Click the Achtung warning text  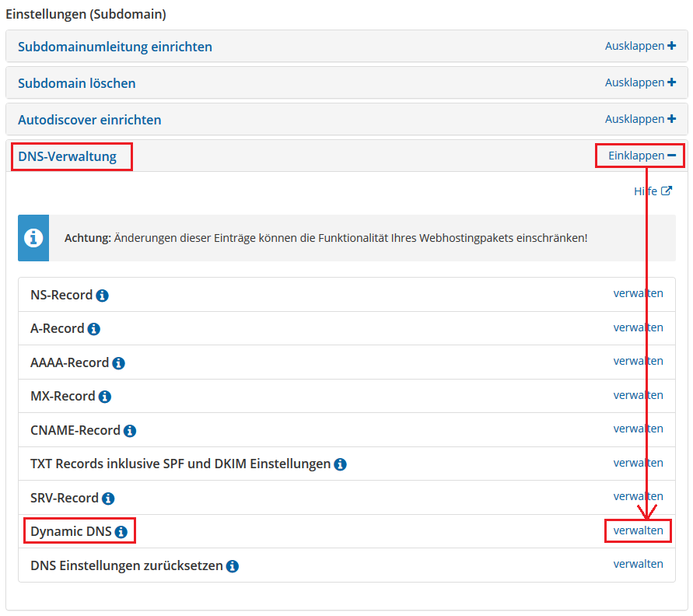coord(326,238)
